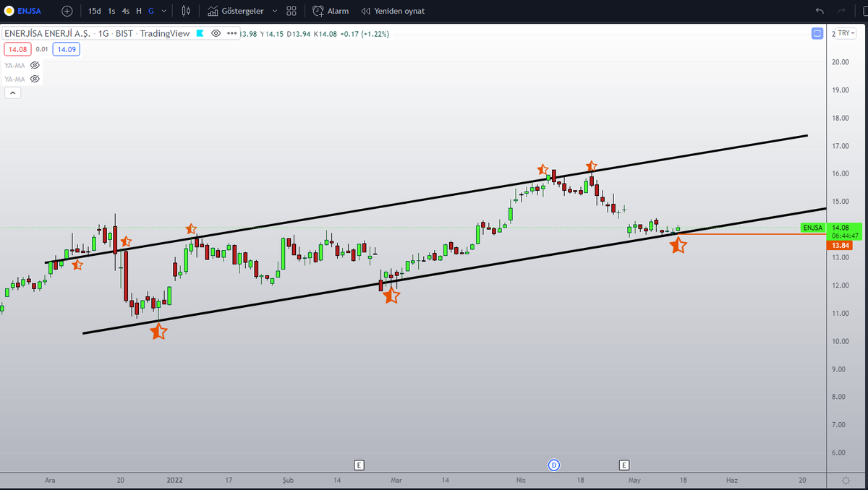Open the Göstergeler indicators dialog

pos(236,11)
